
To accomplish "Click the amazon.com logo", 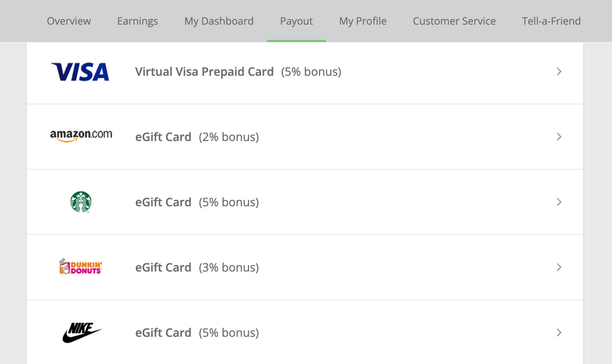I will (x=81, y=135).
